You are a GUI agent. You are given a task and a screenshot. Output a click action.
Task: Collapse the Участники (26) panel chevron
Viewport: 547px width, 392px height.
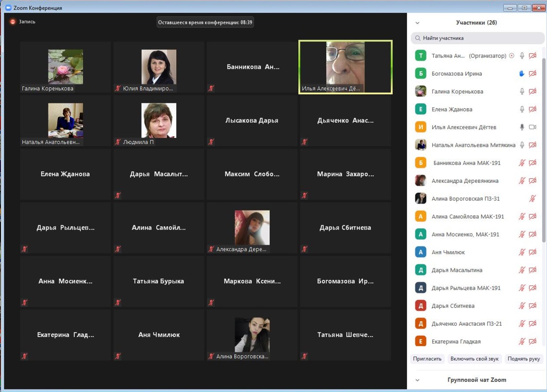point(417,23)
